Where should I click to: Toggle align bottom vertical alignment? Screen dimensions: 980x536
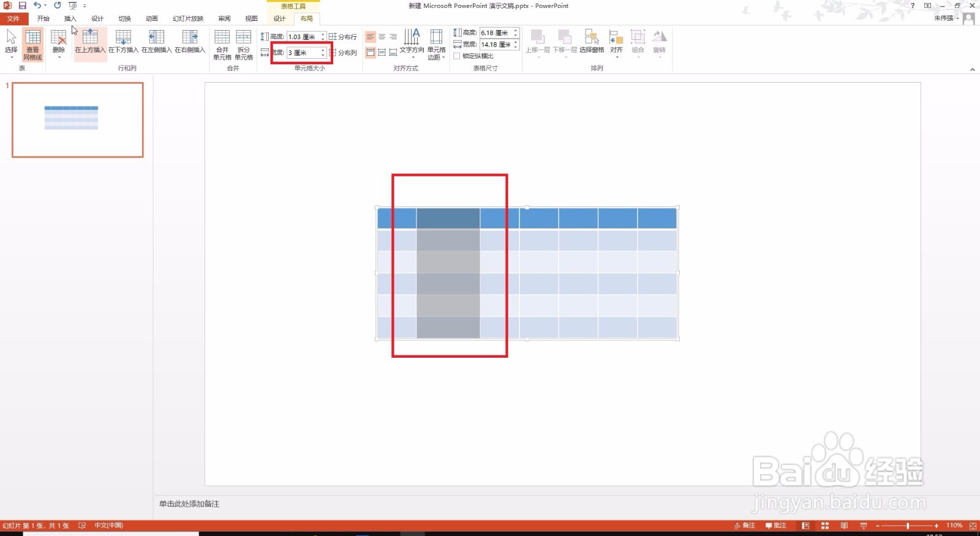pyautogui.click(x=393, y=53)
